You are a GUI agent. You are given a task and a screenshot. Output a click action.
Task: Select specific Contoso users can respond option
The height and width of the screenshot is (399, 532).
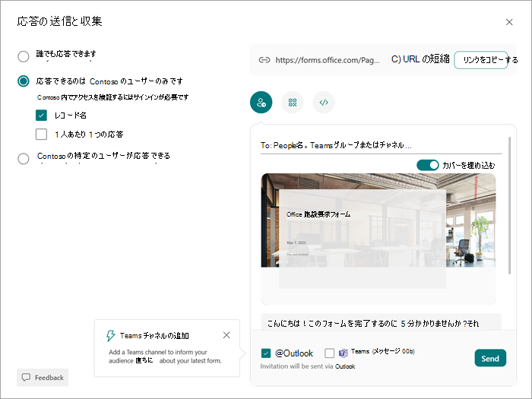pyautogui.click(x=24, y=158)
